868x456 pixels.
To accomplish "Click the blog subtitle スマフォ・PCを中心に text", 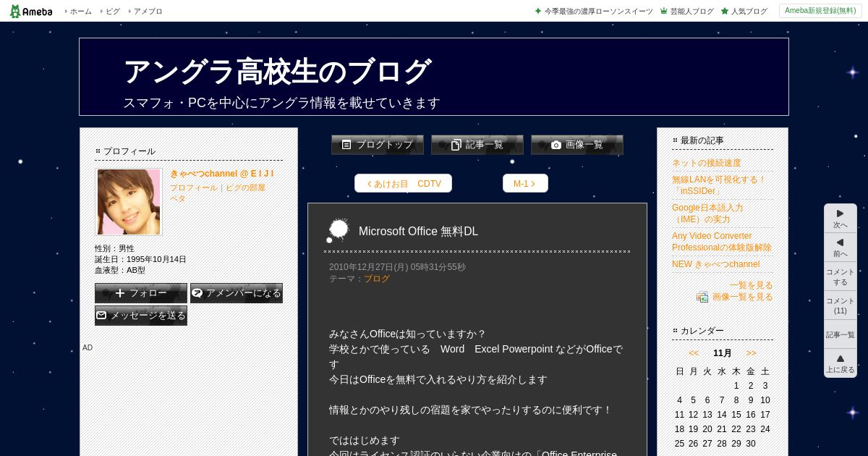I will pyautogui.click(x=281, y=103).
